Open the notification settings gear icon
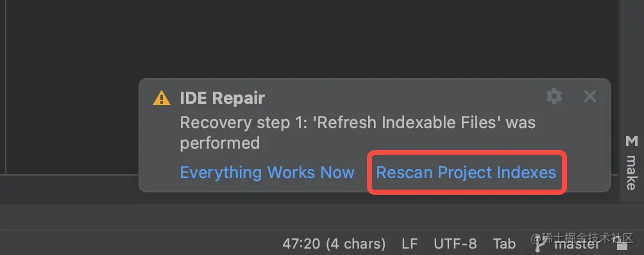The image size is (644, 255). [554, 97]
